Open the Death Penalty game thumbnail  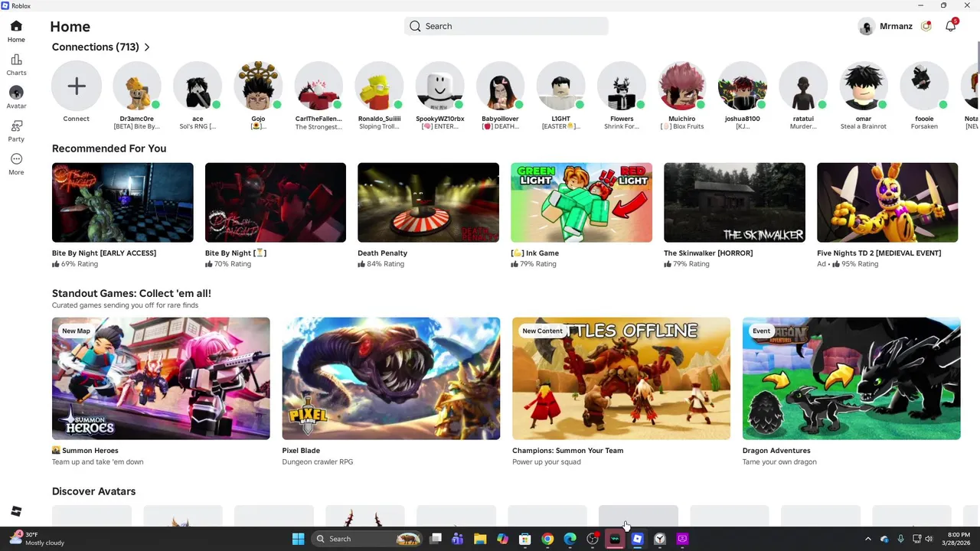point(428,202)
